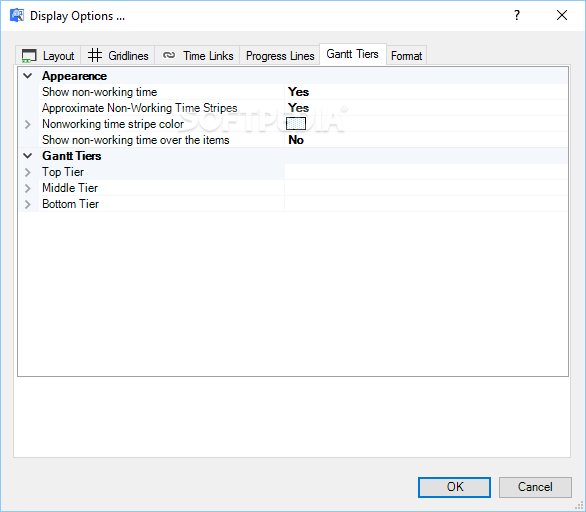This screenshot has width=586, height=512.
Task: Expand the Bottom Tier row
Action: click(28, 204)
